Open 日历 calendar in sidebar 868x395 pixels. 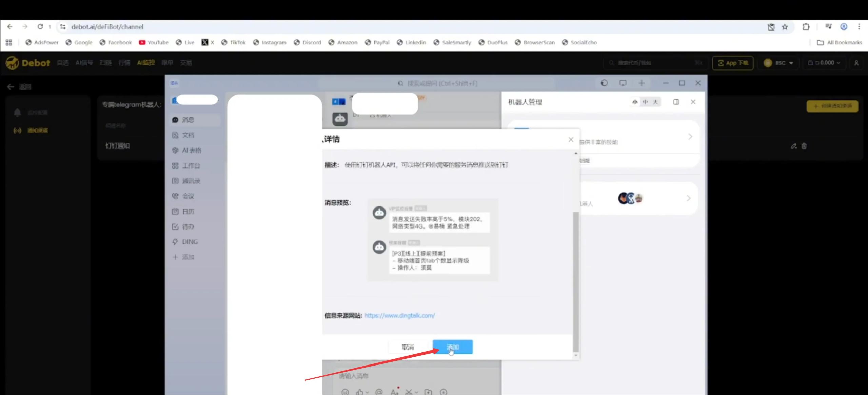(188, 211)
